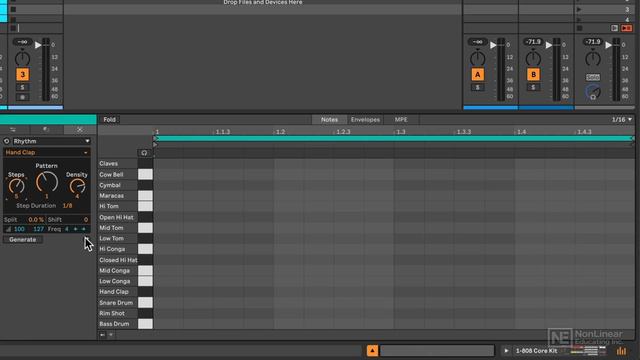640x360 pixels.
Task: Click the Stop All Clips master button
Action: pos(580,28)
